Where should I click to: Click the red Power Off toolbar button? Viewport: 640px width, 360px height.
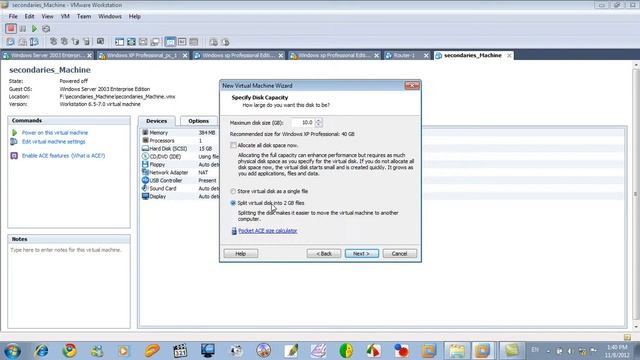tap(11, 29)
